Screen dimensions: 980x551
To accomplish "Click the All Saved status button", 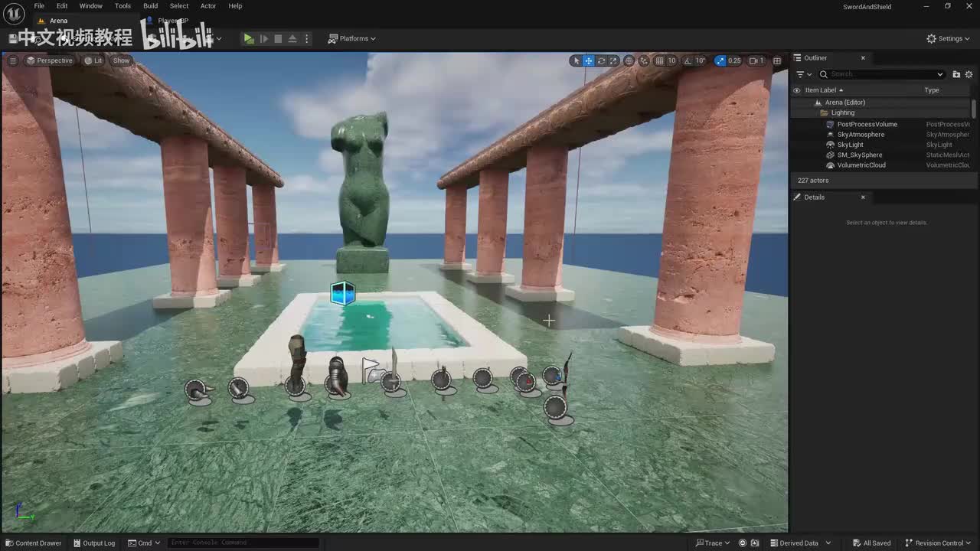I will point(871,543).
